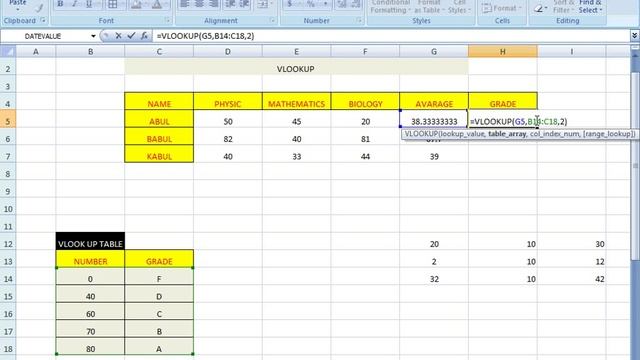Toggle Bold formatting in the Font group
The width and height of the screenshot is (640, 360).
pyautogui.click(x=60, y=4)
